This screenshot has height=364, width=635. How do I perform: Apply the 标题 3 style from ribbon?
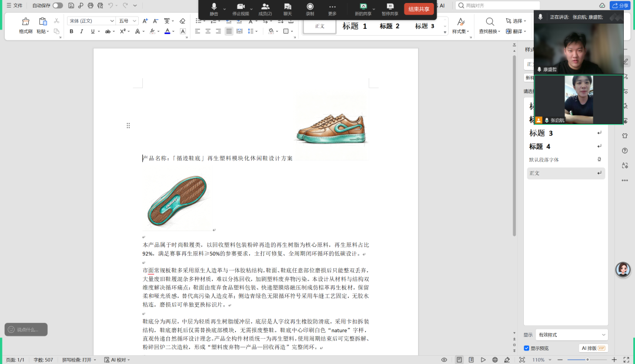[x=425, y=26]
